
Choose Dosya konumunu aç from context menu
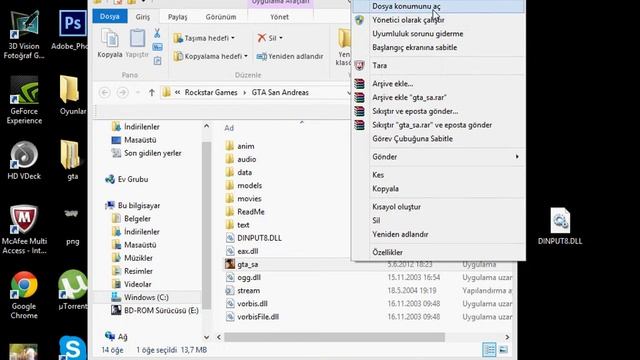point(438,6)
